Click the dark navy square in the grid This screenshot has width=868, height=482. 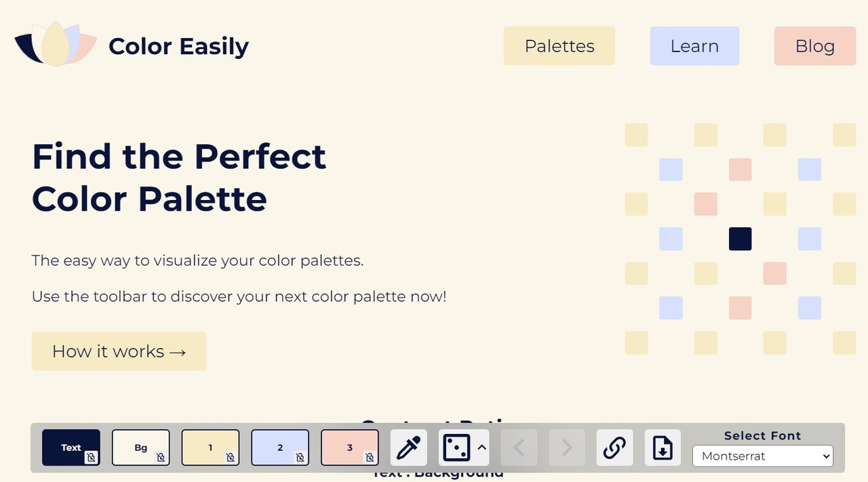(740, 239)
